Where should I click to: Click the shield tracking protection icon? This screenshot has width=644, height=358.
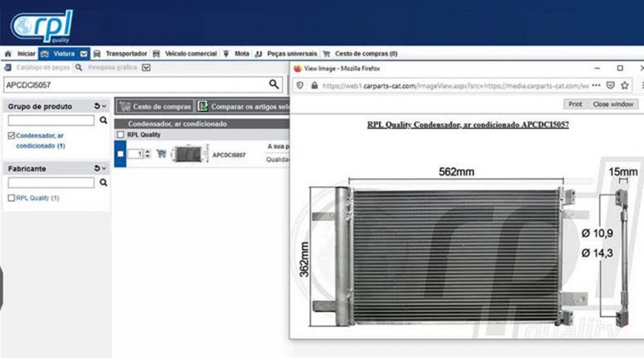click(299, 85)
